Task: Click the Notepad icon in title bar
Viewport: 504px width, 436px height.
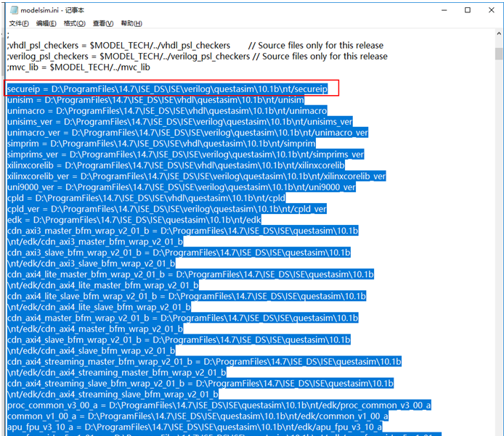Action: (x=14, y=10)
